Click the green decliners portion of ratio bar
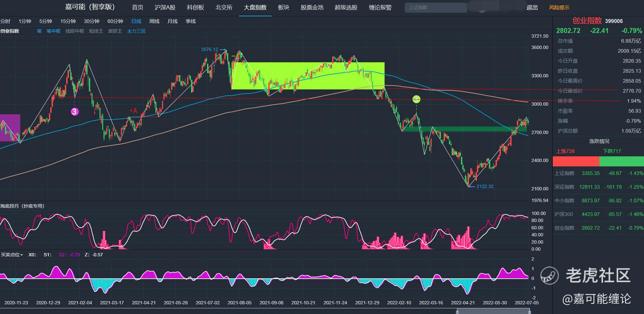 click(622, 161)
